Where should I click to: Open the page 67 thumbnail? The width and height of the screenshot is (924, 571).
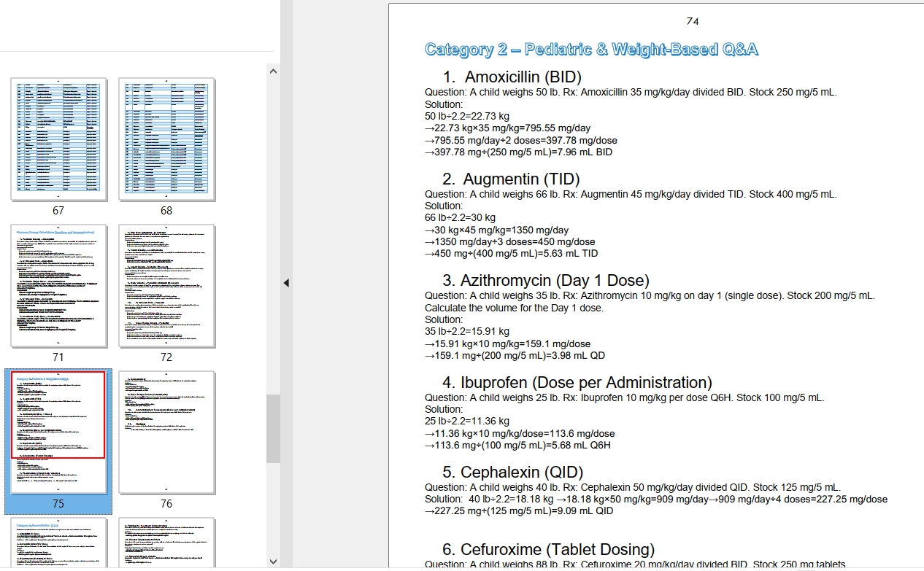58,139
